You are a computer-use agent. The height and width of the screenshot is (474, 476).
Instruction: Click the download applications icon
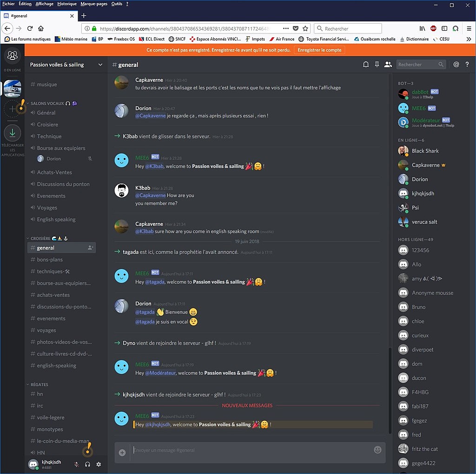point(13,133)
